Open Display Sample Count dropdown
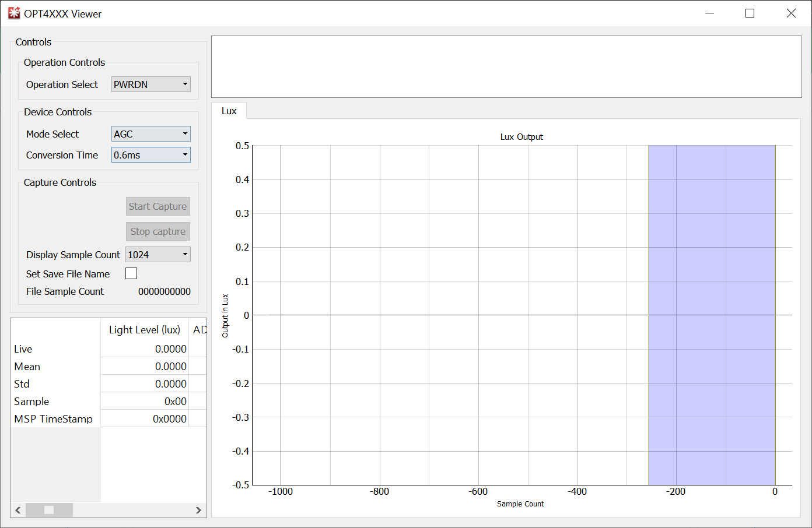 [158, 255]
